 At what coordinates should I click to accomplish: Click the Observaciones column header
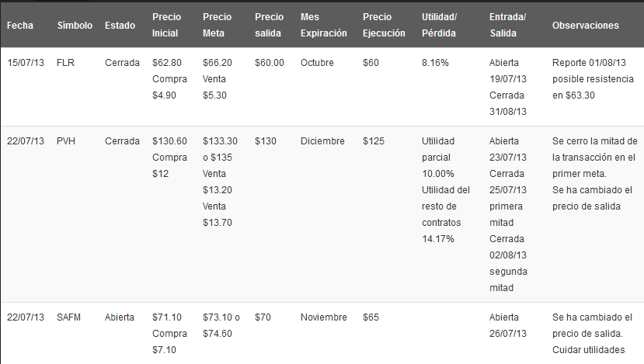[x=585, y=26]
